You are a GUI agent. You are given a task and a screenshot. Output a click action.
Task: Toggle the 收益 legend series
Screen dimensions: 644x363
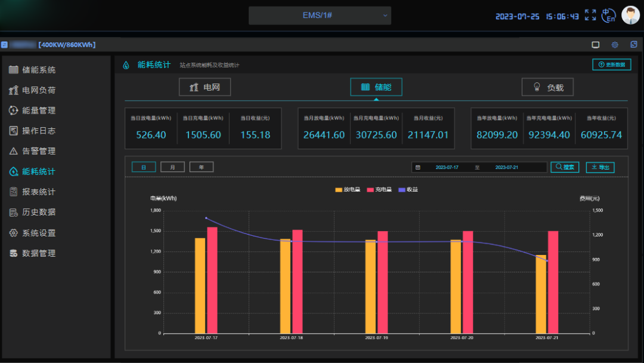click(x=408, y=190)
